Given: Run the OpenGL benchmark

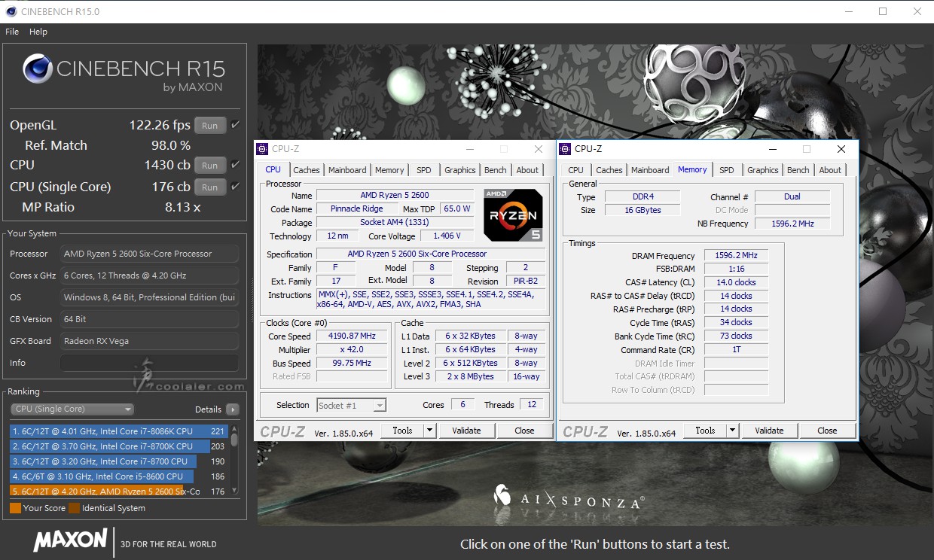Looking at the screenshot, I should click(210, 126).
